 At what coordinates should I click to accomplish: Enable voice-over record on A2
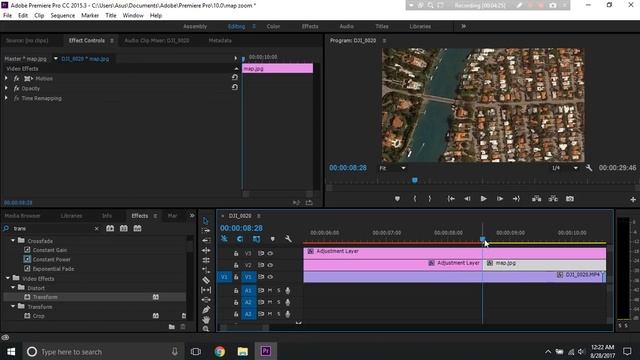pyautogui.click(x=287, y=302)
